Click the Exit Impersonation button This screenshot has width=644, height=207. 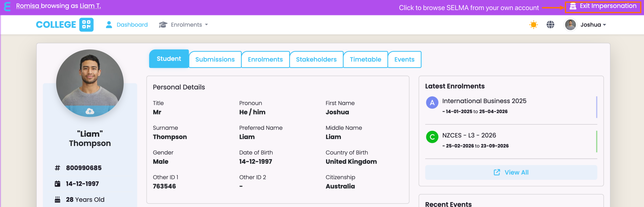603,7
